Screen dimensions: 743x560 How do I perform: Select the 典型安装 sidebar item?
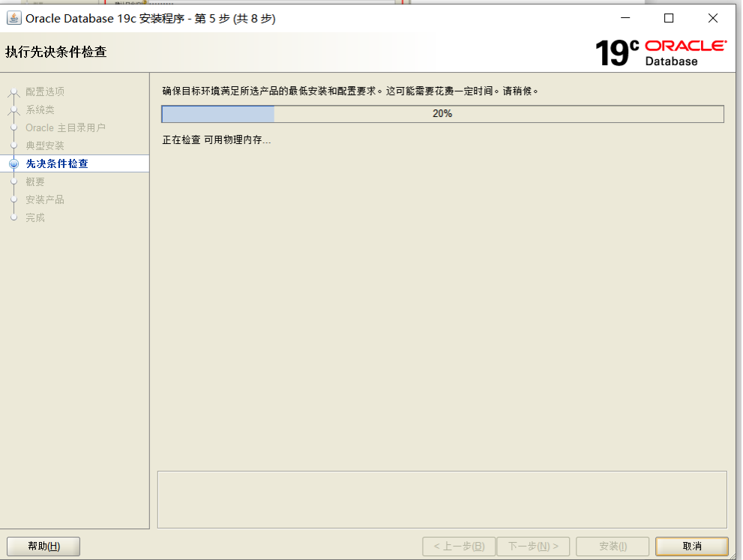pos(46,145)
